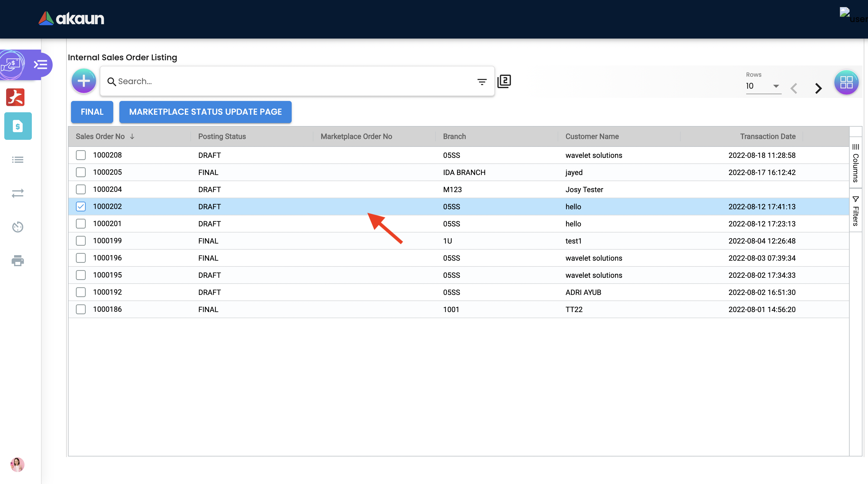Go to next page chevron
868x484 pixels.
coord(818,89)
